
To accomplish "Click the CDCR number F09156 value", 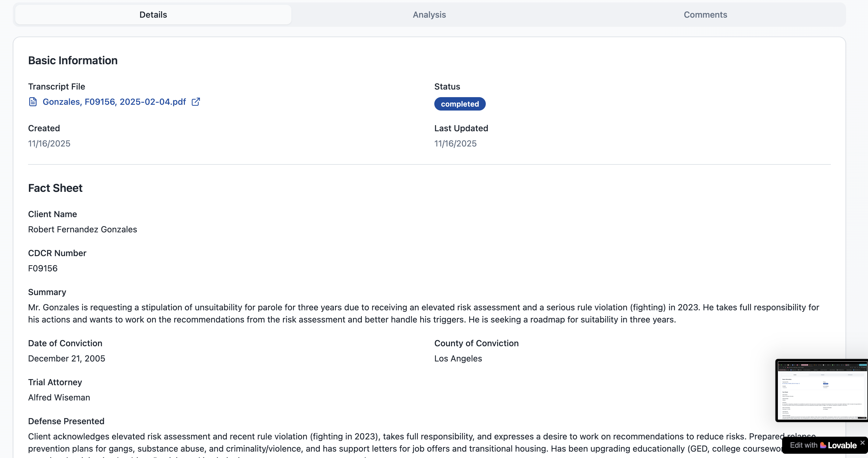I will [43, 268].
